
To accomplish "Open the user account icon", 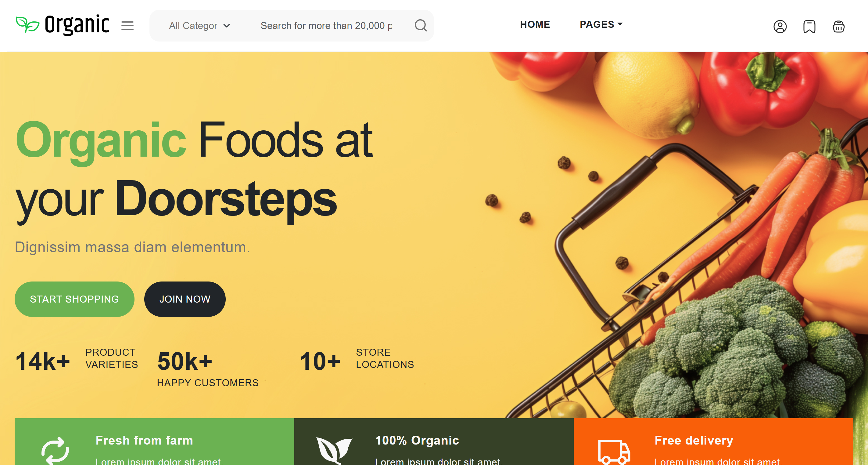I will tap(780, 26).
